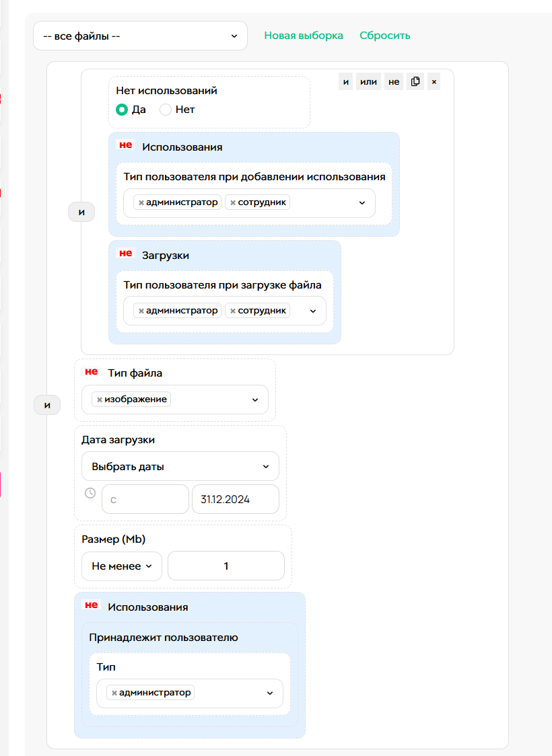The height and width of the screenshot is (756, 552).
Task: Remove 'сотрудник' tag in top Использования filter
Action: pyautogui.click(x=233, y=202)
